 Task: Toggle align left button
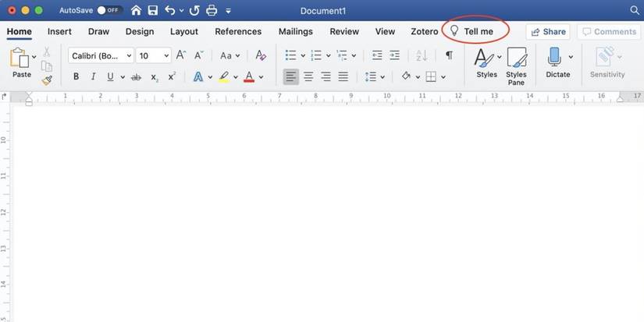pos(291,76)
